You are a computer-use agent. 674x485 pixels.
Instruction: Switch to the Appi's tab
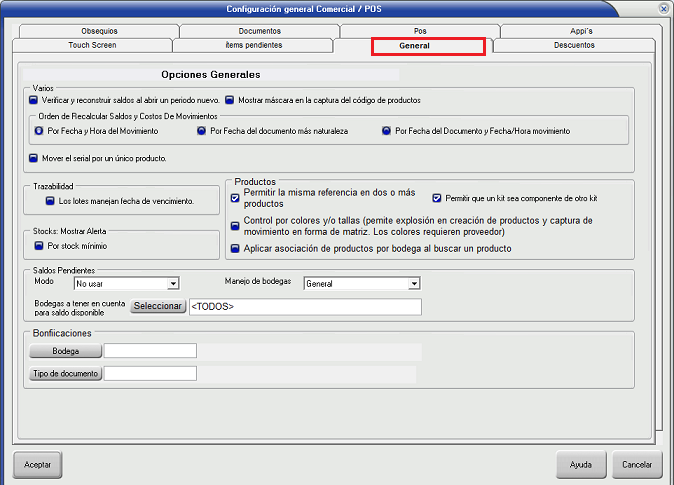[x=581, y=31]
